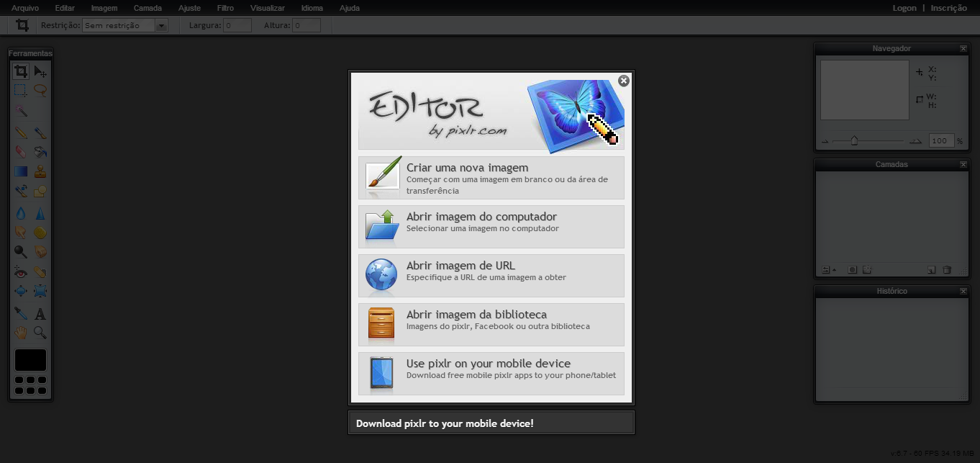
Task: Select the Pencil tool
Action: coord(21,132)
